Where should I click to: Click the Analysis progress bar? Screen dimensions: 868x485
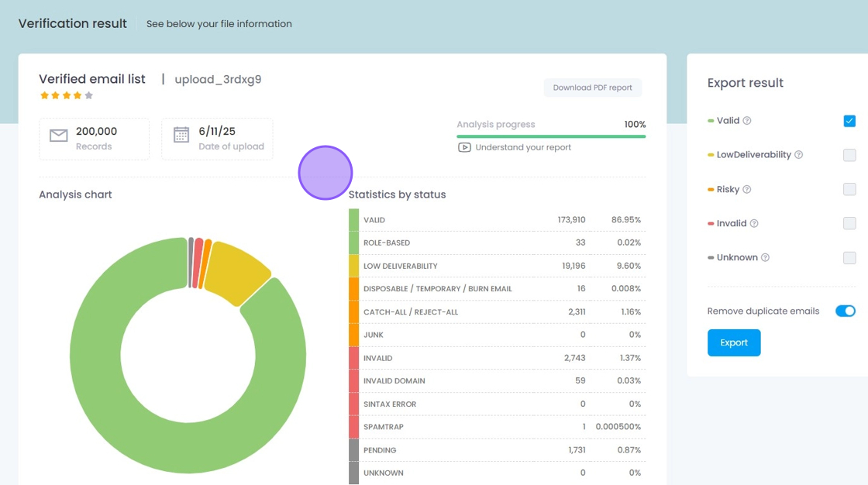[551, 136]
